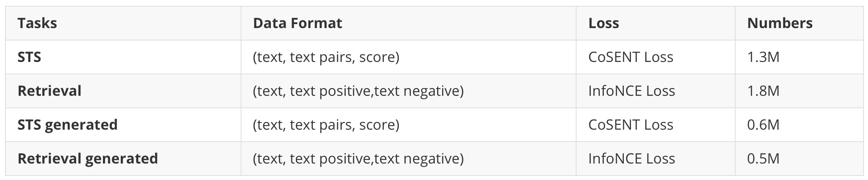
Task: Click data format cell in Retrieval generated row
Action: (358, 159)
